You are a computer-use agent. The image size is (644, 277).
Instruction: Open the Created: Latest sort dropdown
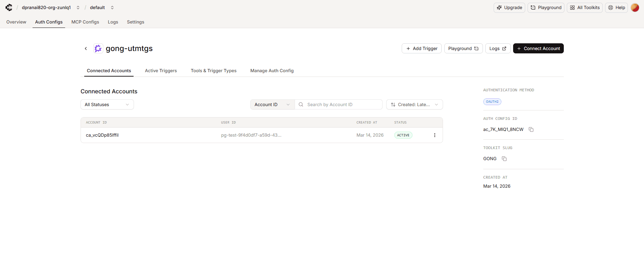tap(414, 105)
